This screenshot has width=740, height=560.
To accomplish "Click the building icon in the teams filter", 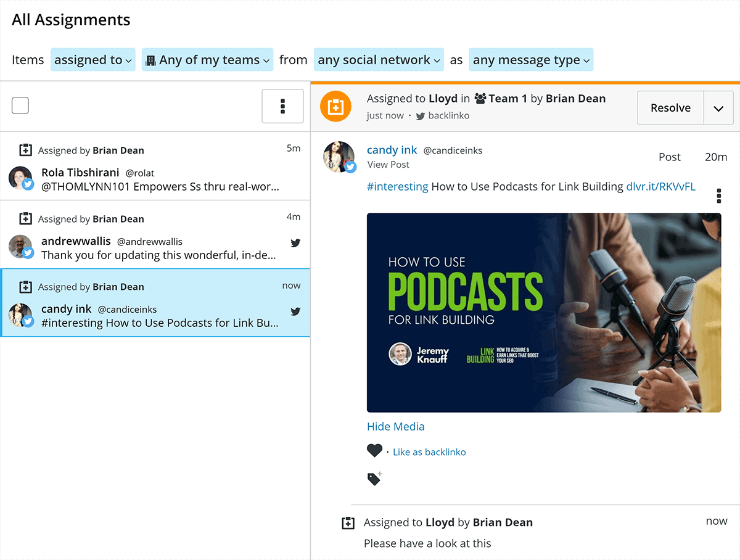I will pyautogui.click(x=150, y=60).
